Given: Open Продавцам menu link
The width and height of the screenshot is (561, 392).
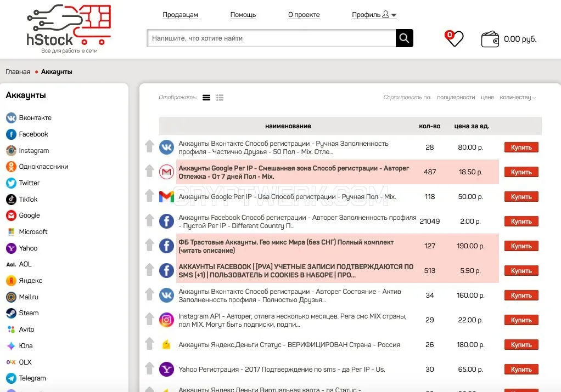Looking at the screenshot, I should point(180,15).
